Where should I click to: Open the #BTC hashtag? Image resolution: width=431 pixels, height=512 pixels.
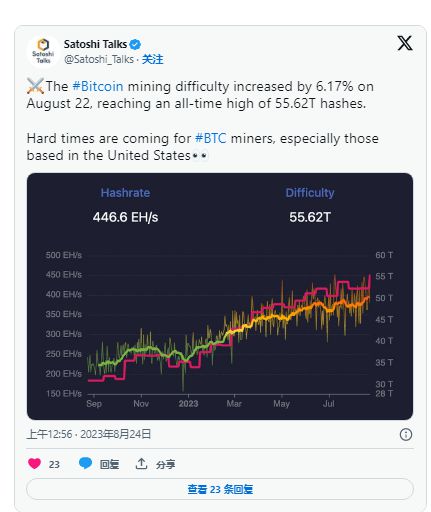[211, 138]
